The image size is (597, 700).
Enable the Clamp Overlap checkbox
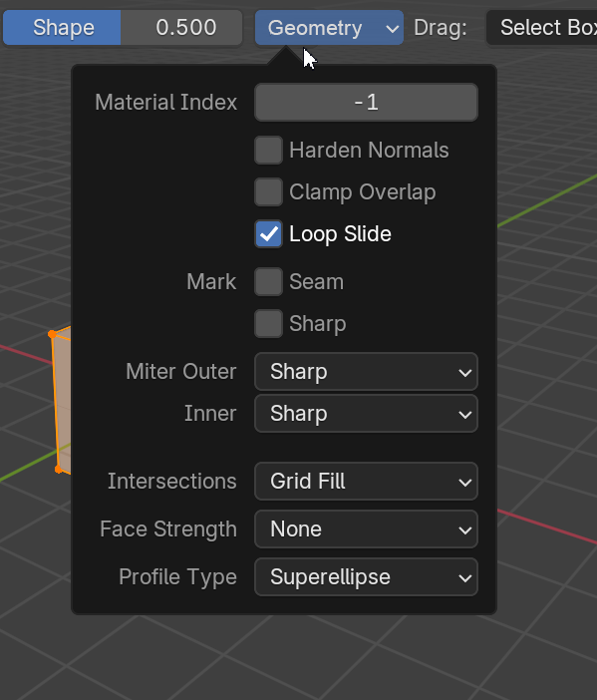tap(269, 192)
